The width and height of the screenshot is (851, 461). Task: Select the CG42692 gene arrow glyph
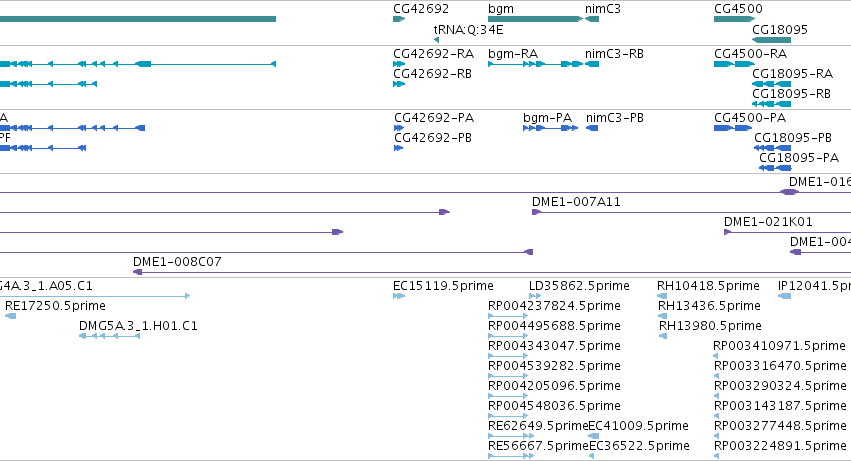pyautogui.click(x=399, y=19)
